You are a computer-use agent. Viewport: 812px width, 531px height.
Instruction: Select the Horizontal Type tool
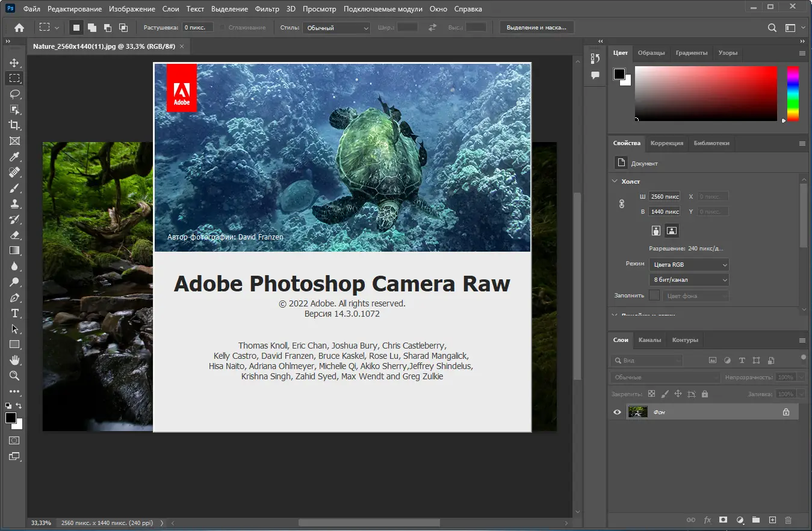click(x=14, y=313)
